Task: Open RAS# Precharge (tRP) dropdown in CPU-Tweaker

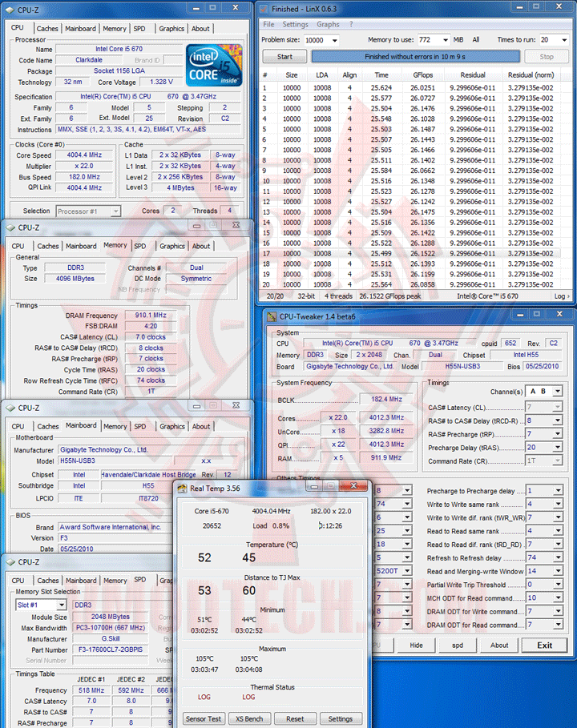Action: (558, 433)
